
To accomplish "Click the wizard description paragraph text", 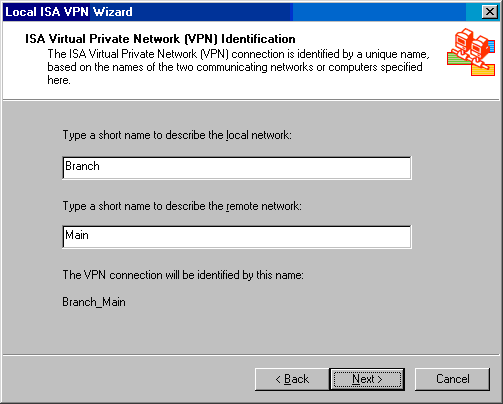I will [x=238, y=67].
